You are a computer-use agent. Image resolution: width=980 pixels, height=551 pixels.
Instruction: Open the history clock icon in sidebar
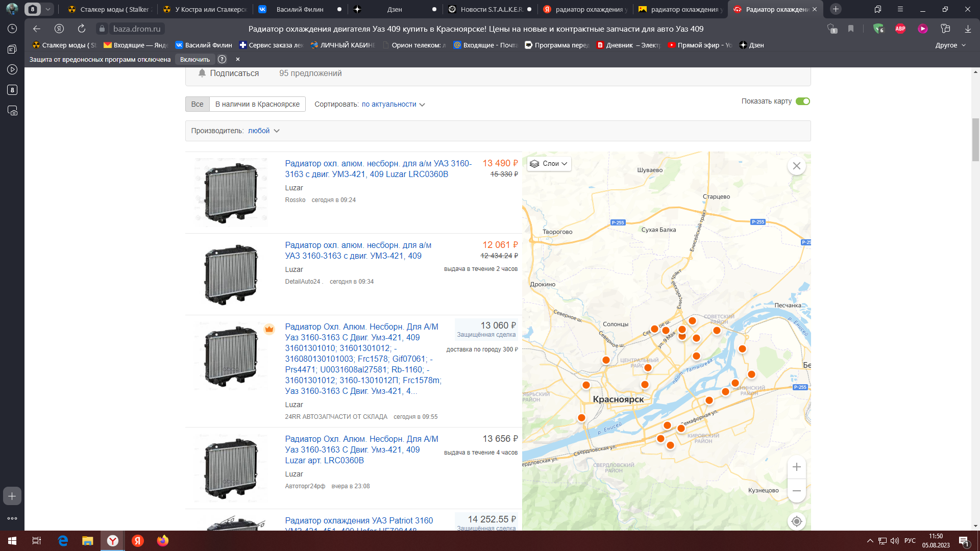click(12, 29)
